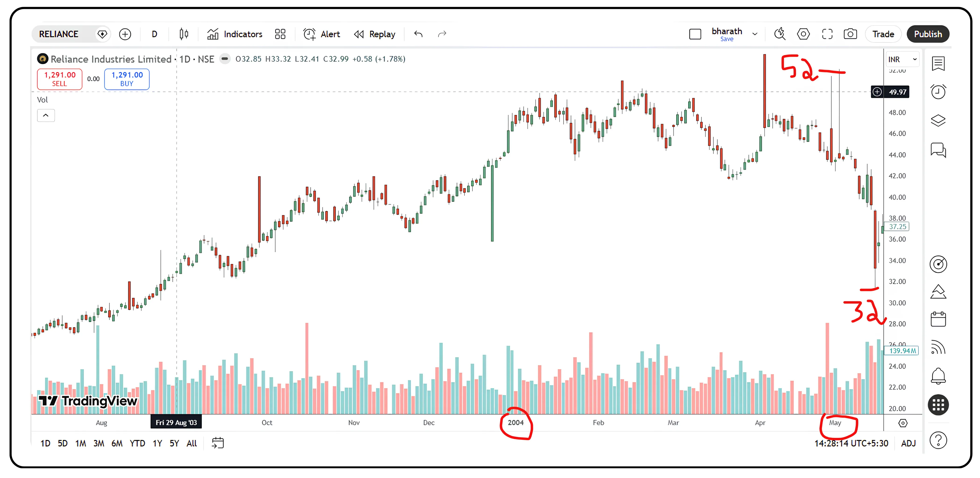
Task: Open the chat bubbles icon
Action: 938,150
